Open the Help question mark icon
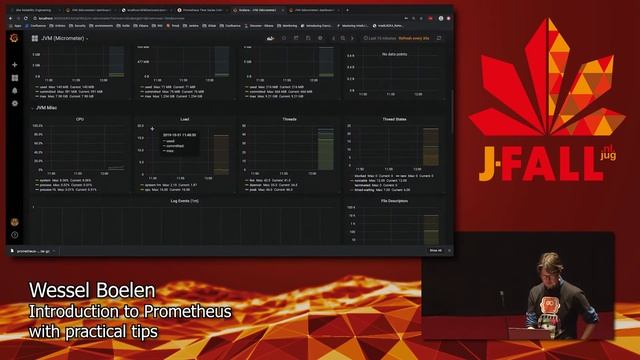The width and height of the screenshot is (640, 360). pos(15,235)
